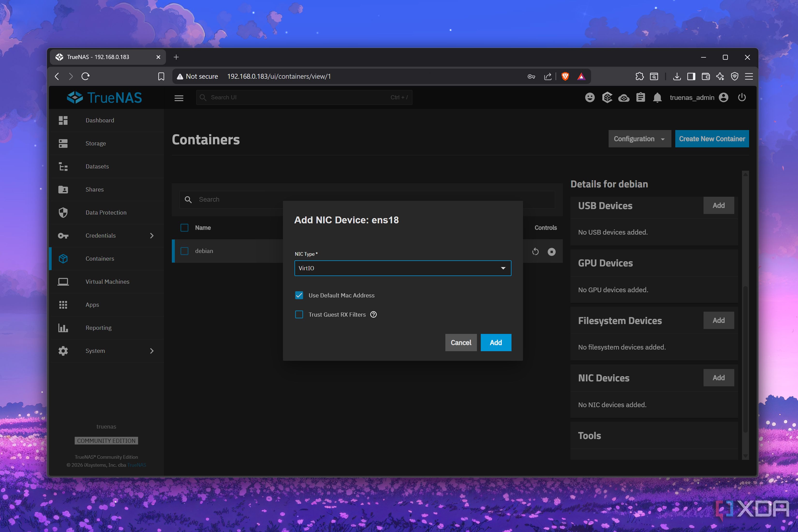Cancel the Add NIC Device dialog

pyautogui.click(x=461, y=343)
